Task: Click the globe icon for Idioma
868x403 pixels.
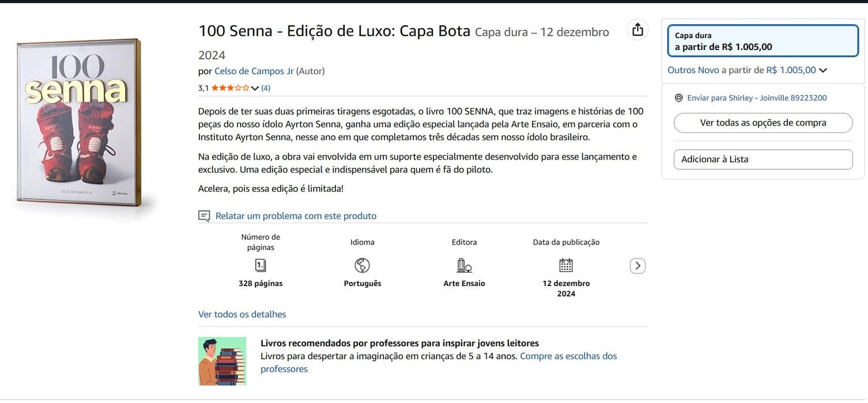Action: [362, 265]
